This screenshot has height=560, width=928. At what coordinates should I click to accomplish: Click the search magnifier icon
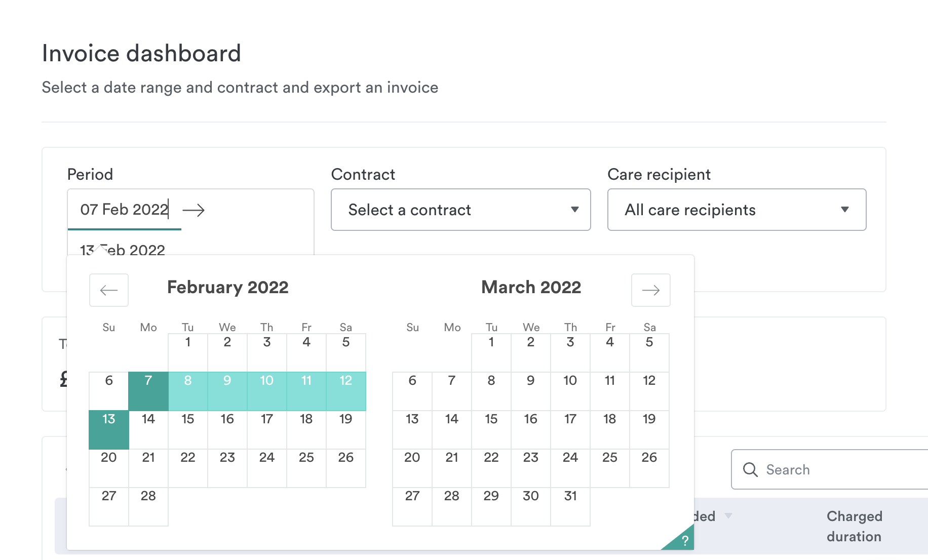tap(750, 469)
